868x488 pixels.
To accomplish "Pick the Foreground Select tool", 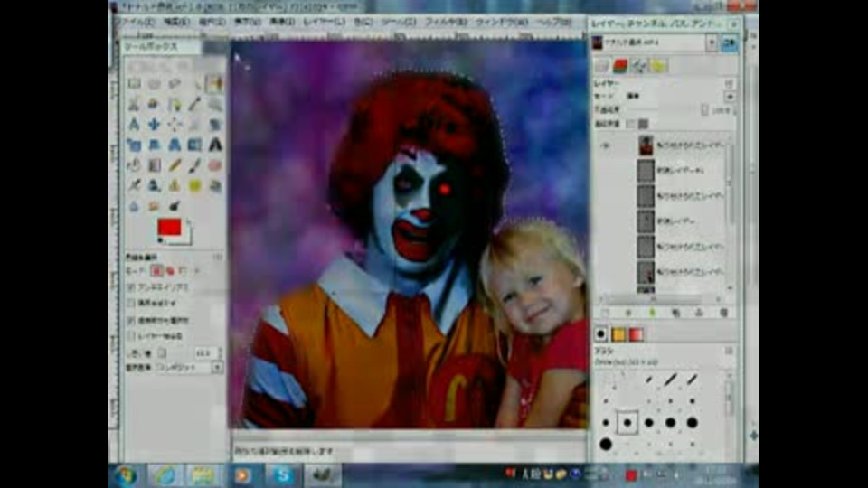I will pos(155,104).
